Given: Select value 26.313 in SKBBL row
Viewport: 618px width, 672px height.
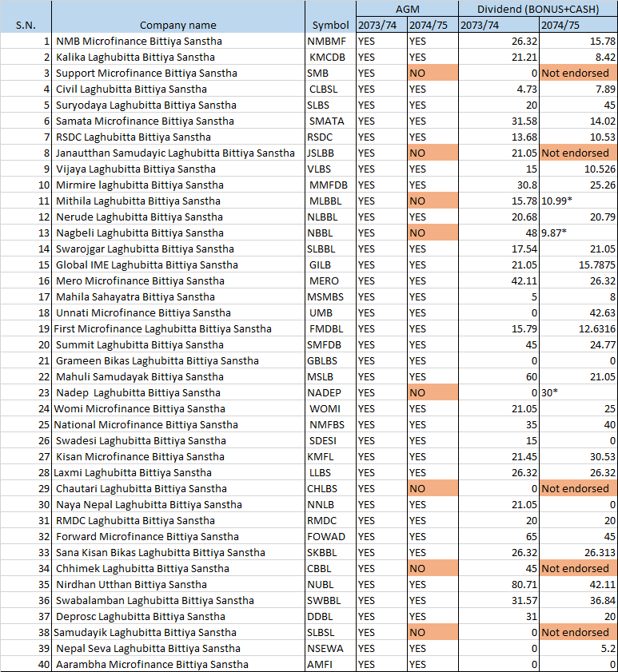Looking at the screenshot, I should [578, 553].
